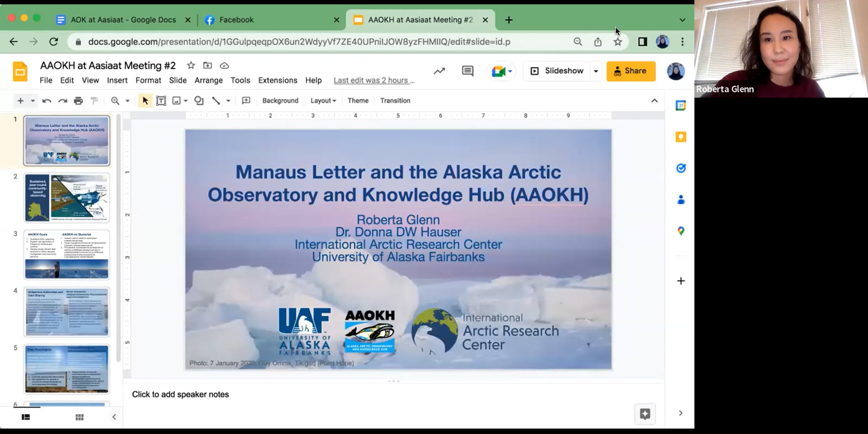The width and height of the screenshot is (868, 434).
Task: Click the Background button
Action: [280, 101]
